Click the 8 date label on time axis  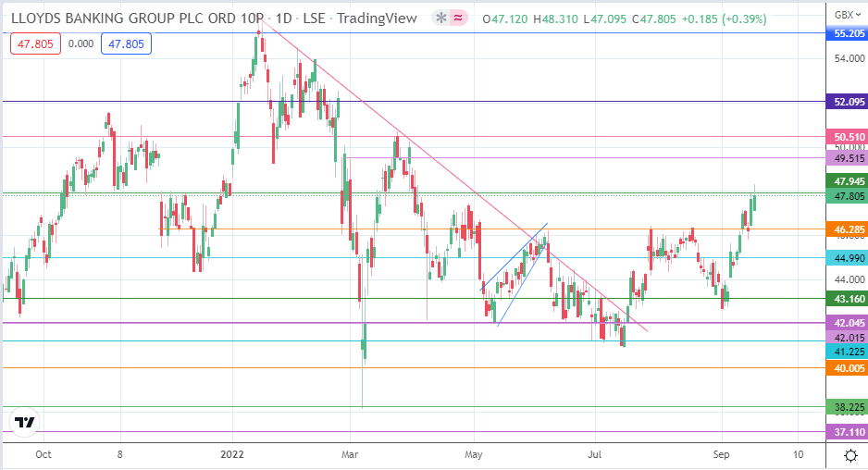point(119,454)
